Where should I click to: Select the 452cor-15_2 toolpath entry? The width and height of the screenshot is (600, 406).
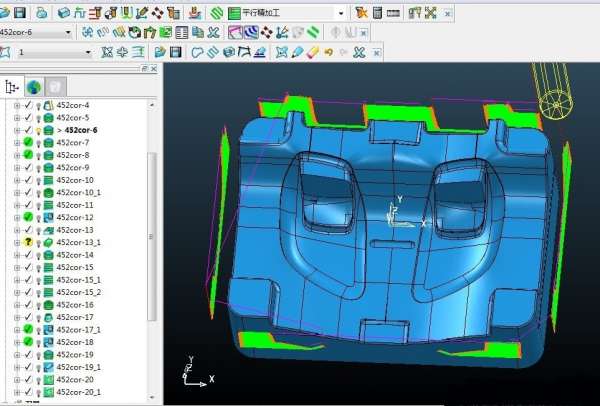click(78, 292)
